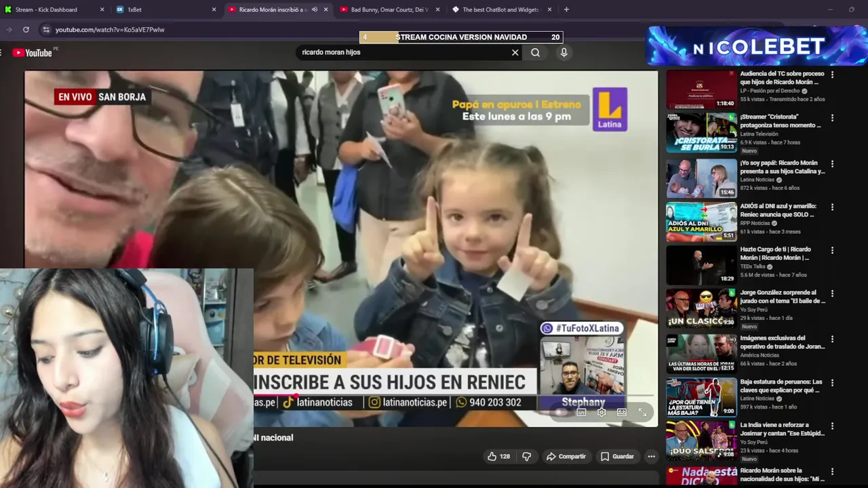Screen dimensions: 868x488
Task: Switch to the 1xBet tab
Action: tap(166, 9)
